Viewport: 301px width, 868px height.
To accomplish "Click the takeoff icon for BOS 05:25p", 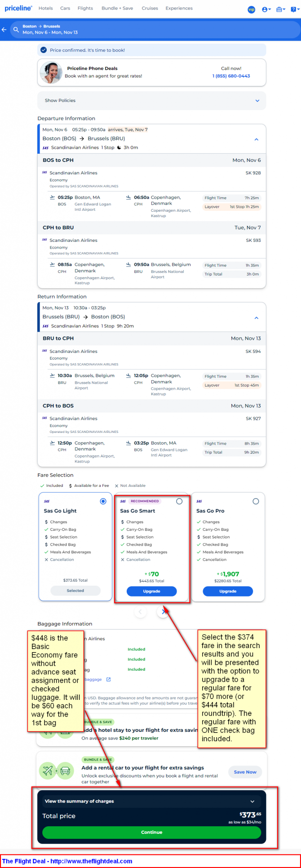I will pyautogui.click(x=53, y=197).
